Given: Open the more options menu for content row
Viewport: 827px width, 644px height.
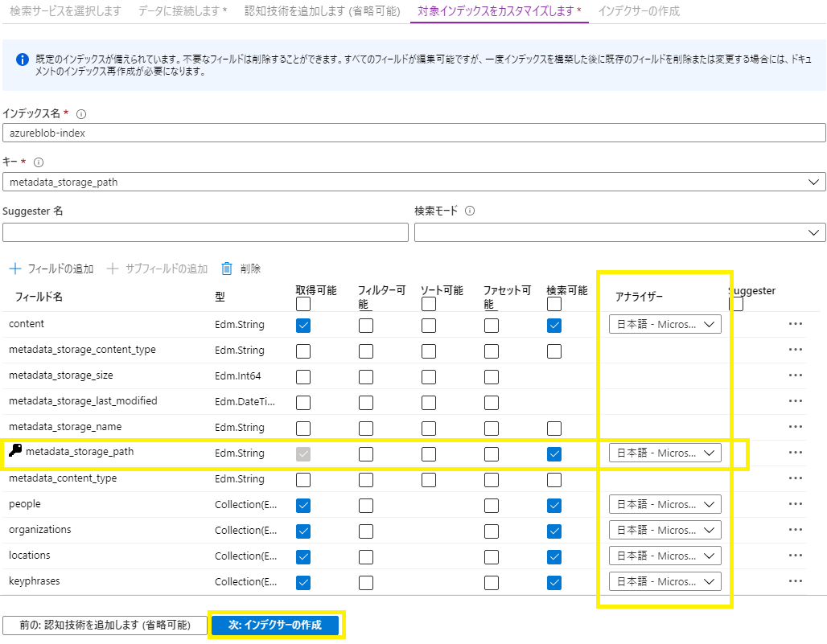Looking at the screenshot, I should (x=796, y=323).
